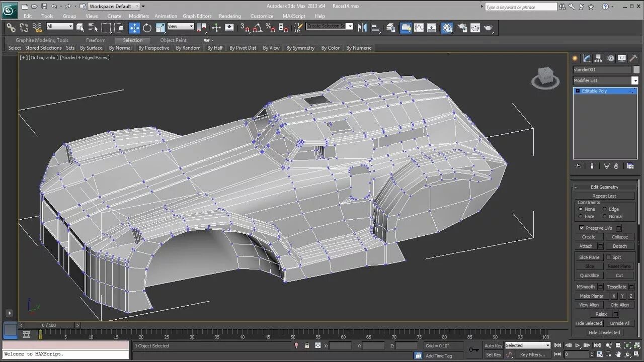Switch to the Freeform ribbon tab
644x362 pixels.
96,40
